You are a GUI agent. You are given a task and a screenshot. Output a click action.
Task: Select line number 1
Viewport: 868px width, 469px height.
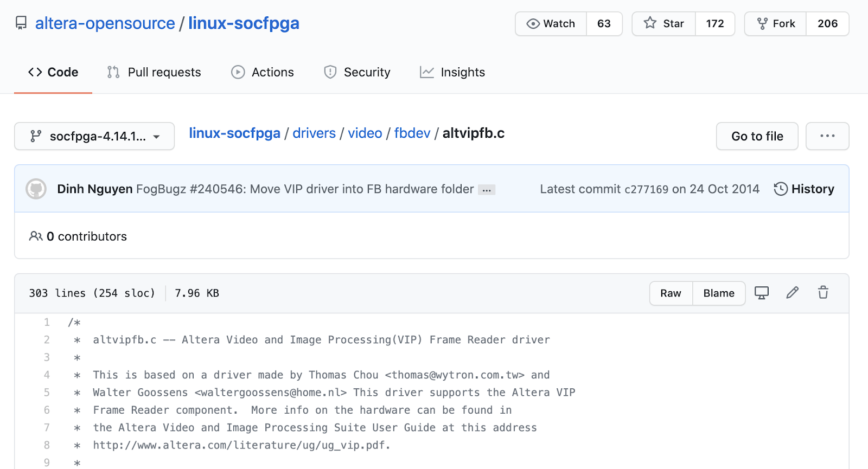pyautogui.click(x=47, y=322)
